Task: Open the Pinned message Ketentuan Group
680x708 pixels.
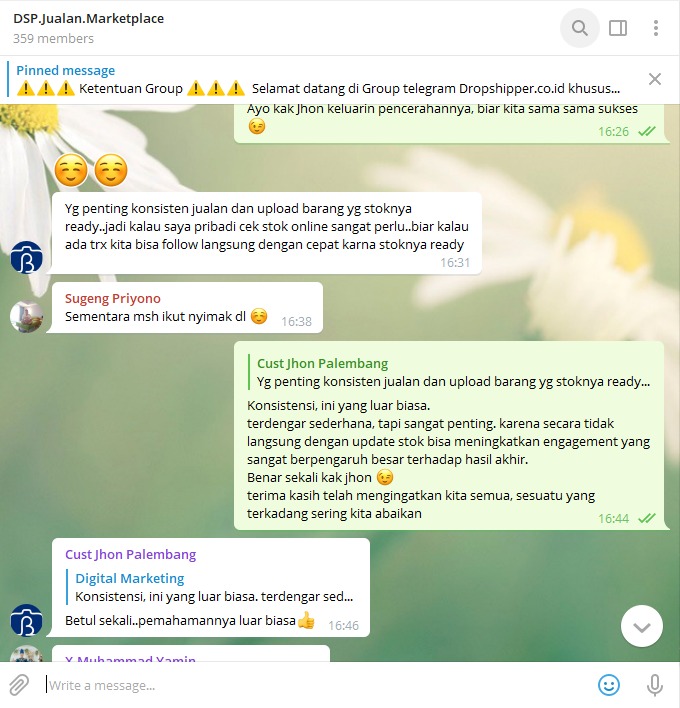Action: (x=318, y=79)
